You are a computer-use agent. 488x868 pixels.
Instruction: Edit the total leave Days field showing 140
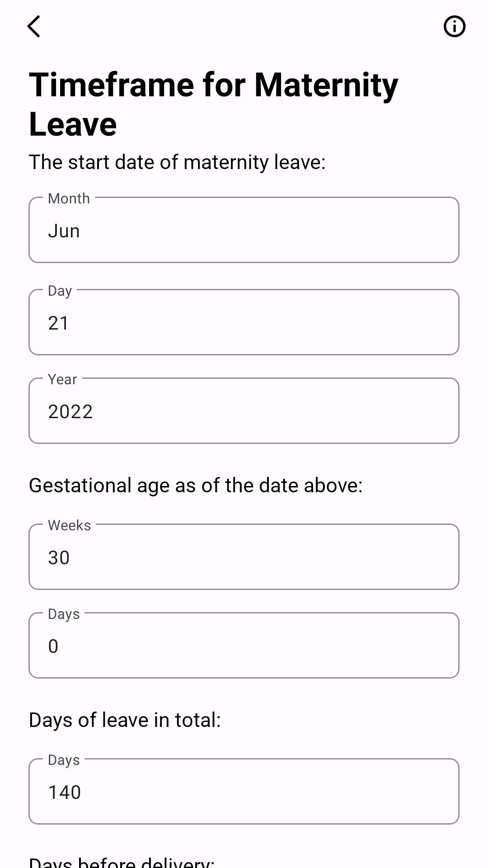point(244,791)
